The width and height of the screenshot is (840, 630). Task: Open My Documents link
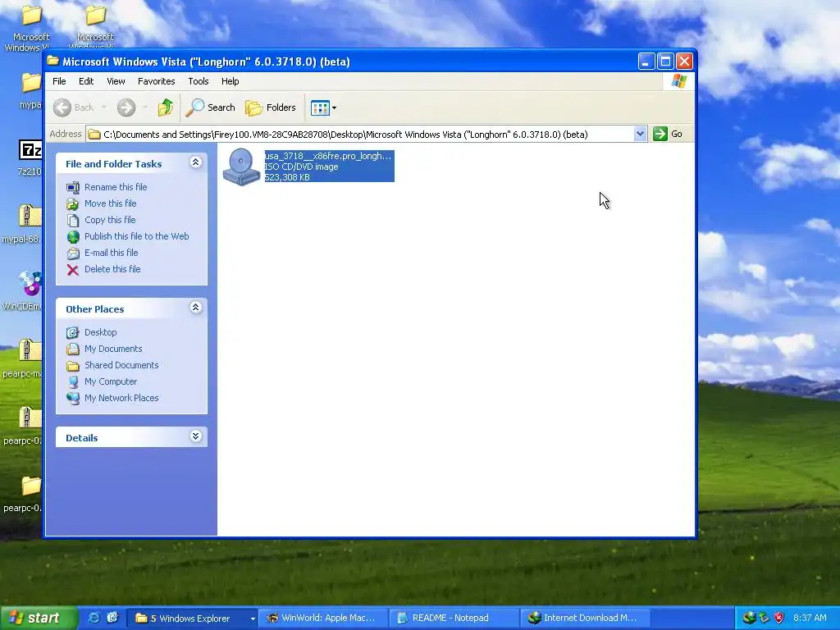(x=113, y=349)
